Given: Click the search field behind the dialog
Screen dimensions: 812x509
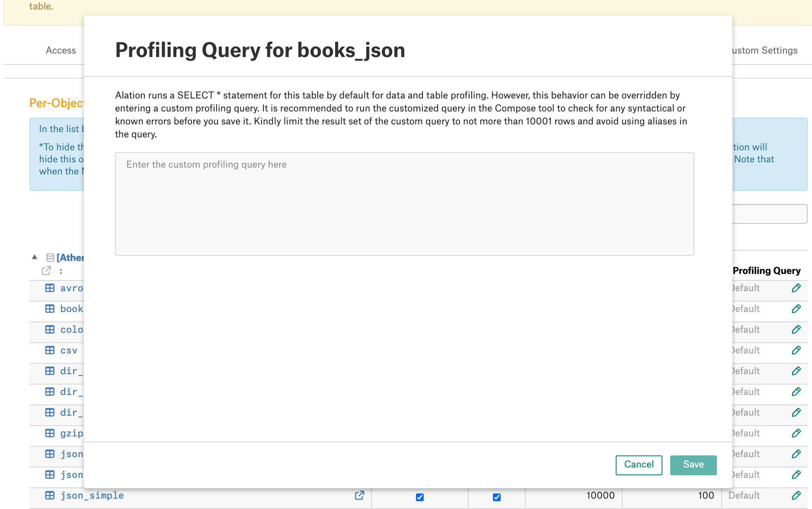Looking at the screenshot, I should [770, 214].
